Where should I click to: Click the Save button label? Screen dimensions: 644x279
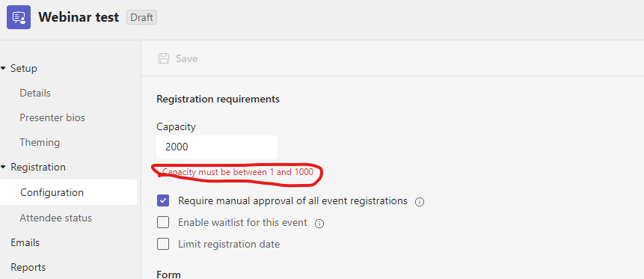tap(187, 59)
